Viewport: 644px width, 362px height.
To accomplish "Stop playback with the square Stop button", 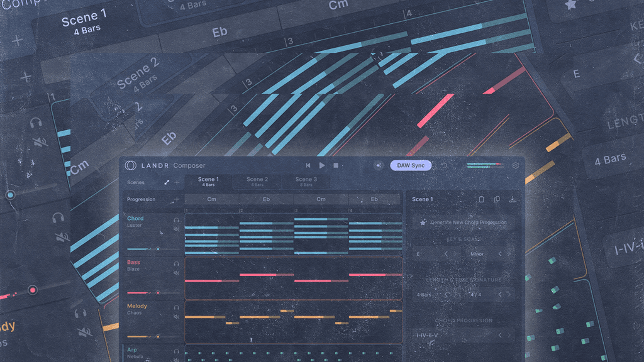I will 336,165.
